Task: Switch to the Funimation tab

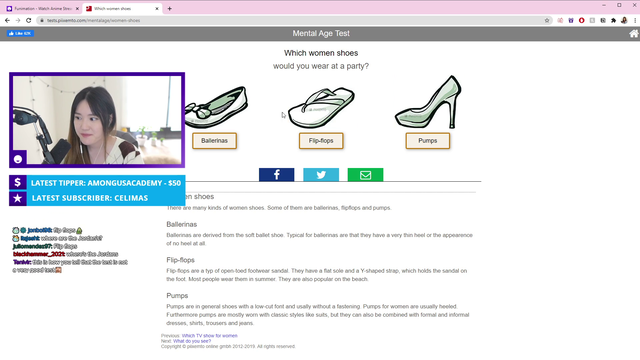Action: (42, 9)
